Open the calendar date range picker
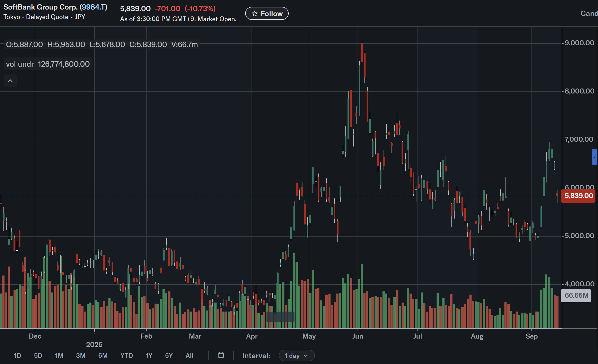Viewport: 598px width, 364px height. point(221,355)
